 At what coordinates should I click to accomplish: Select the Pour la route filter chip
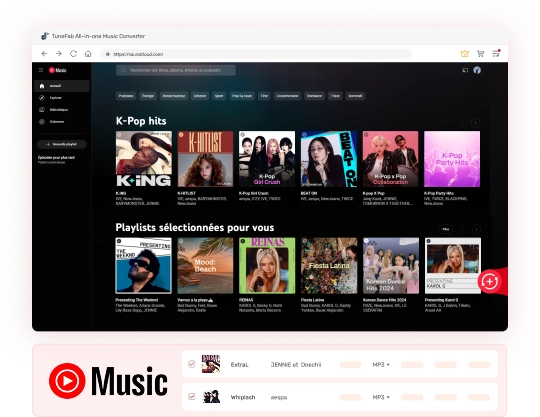242,96
